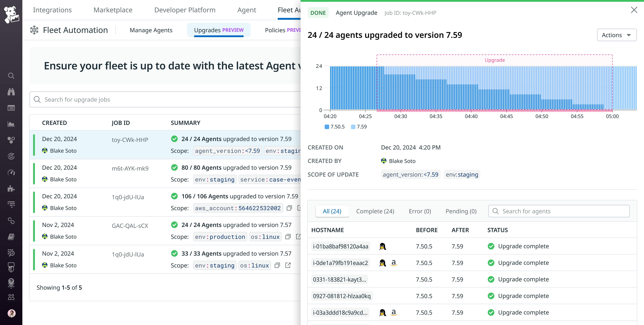Open the Actions dropdown in the upgrade panel
This screenshot has width=644, height=325.
tap(616, 35)
